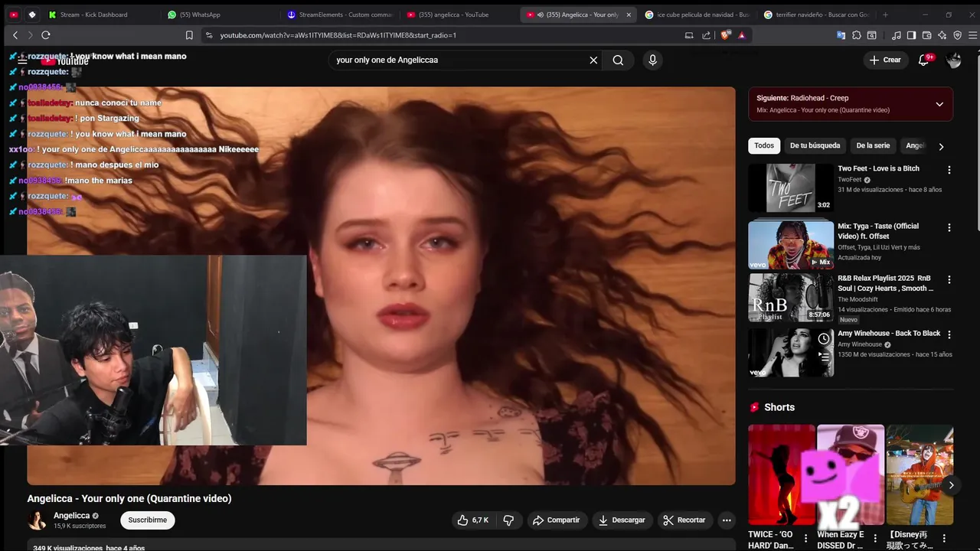Click the Descargar button

[x=622, y=520]
